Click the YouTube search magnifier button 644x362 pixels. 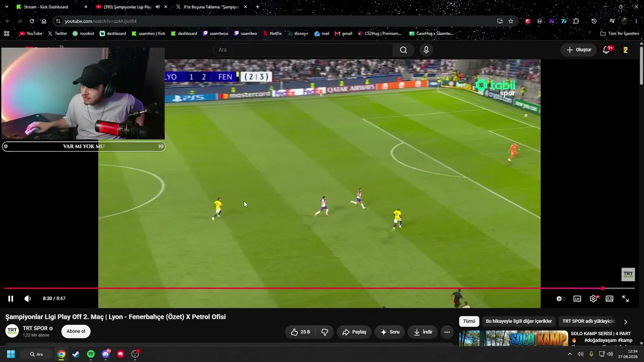[404, 50]
